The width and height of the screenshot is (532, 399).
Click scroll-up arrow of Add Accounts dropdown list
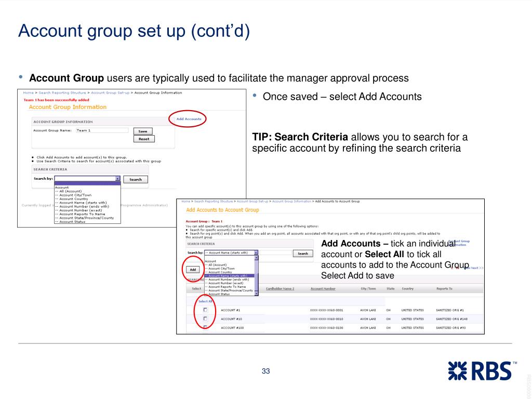[256, 258]
